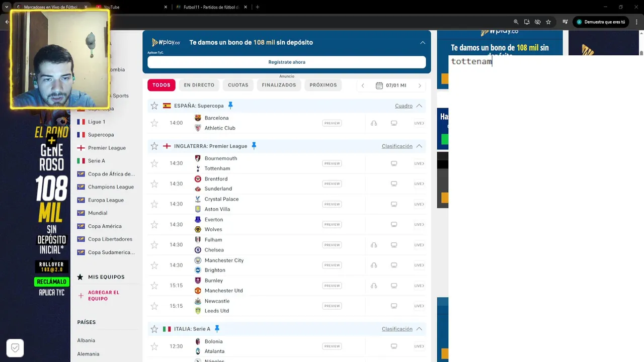Click PREVIEW for Barcelona vs Athletic Club
This screenshot has height=362, width=644.
[x=332, y=123]
